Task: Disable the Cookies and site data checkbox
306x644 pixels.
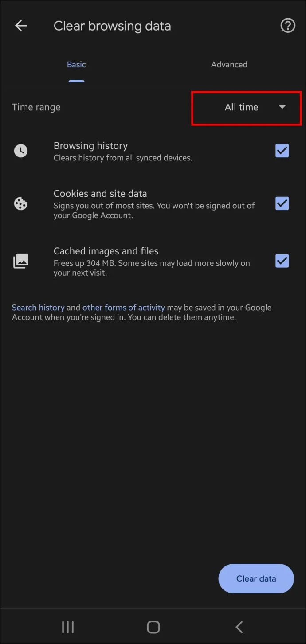Action: click(x=282, y=203)
